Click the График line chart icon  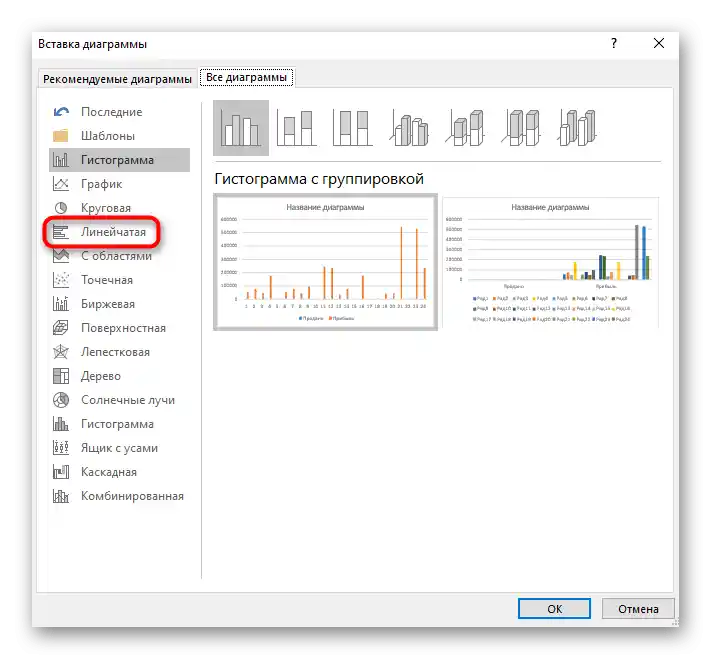coord(61,184)
